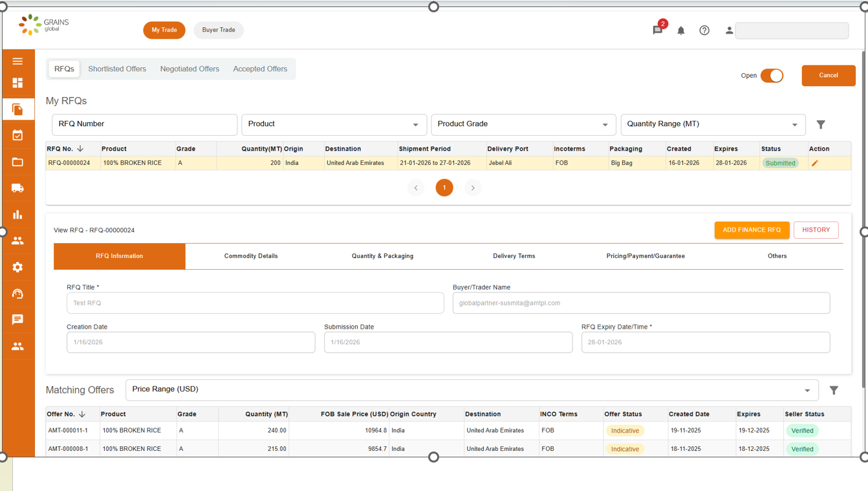868x491 pixels.
Task: Click the filter funnel beside Quantity Range
Action: pyautogui.click(x=821, y=124)
